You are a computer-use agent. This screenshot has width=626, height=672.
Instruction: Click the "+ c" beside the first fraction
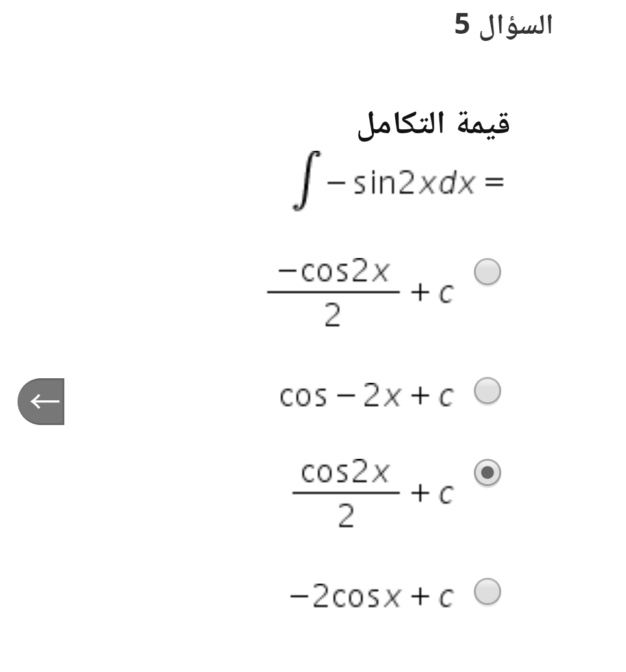click(432, 293)
